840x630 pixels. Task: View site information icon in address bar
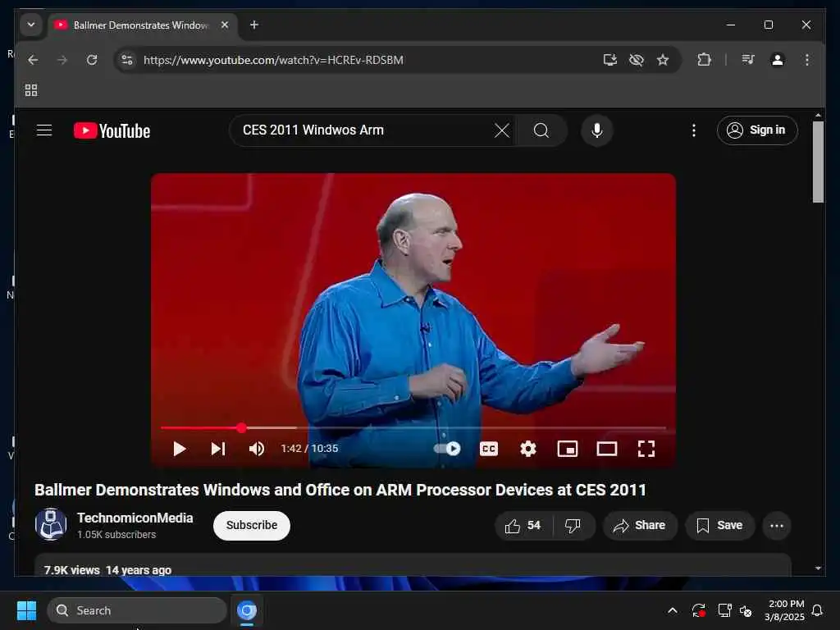pos(127,60)
